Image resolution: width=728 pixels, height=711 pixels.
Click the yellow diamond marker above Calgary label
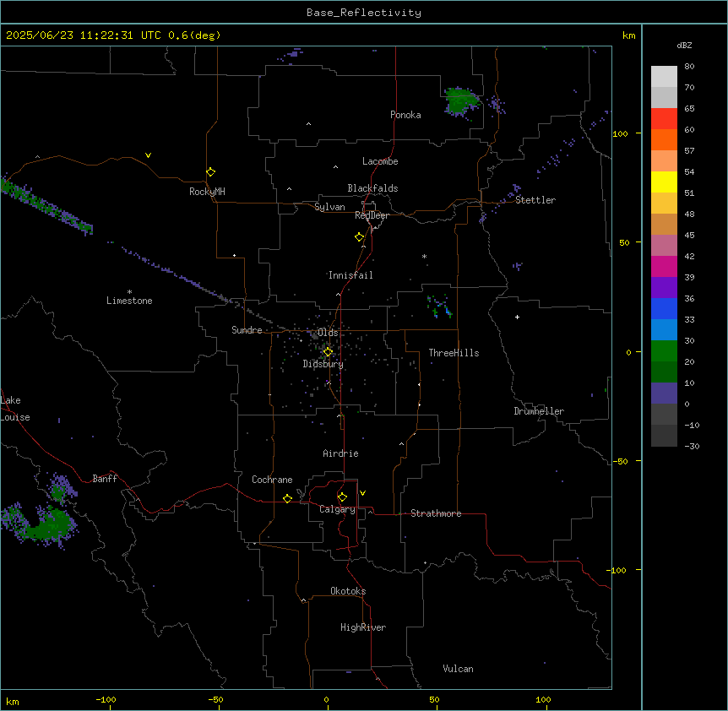(342, 497)
